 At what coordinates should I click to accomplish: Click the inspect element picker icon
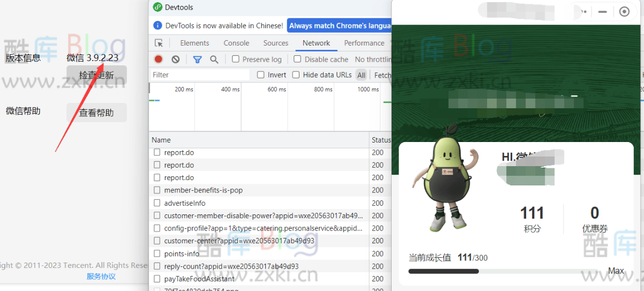click(159, 43)
